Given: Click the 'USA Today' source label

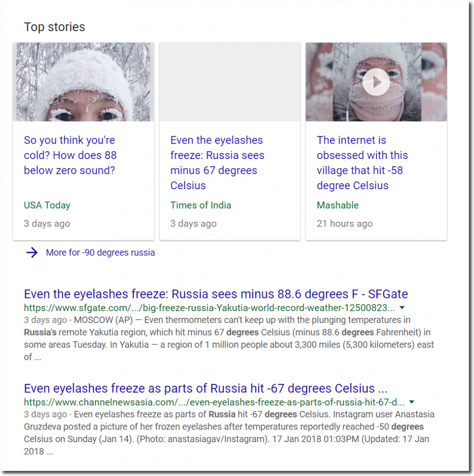Looking at the screenshot, I should (47, 205).
